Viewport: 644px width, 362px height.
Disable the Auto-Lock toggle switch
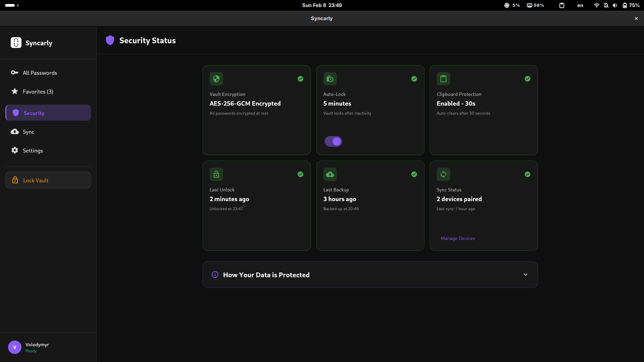(333, 141)
